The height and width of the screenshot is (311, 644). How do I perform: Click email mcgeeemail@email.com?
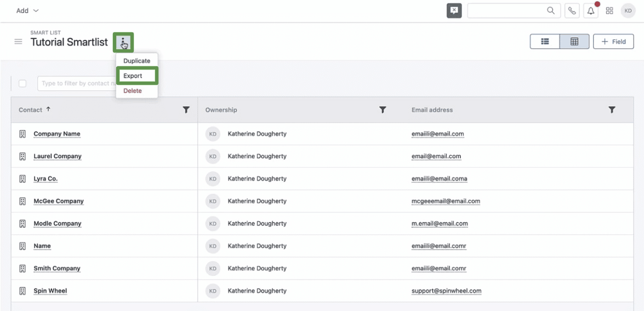(x=446, y=201)
